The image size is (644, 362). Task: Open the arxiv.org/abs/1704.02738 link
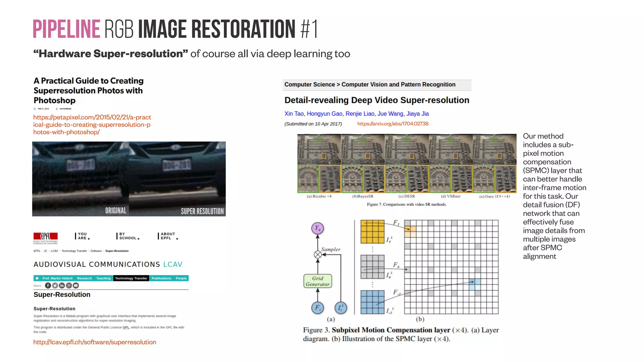pos(393,124)
